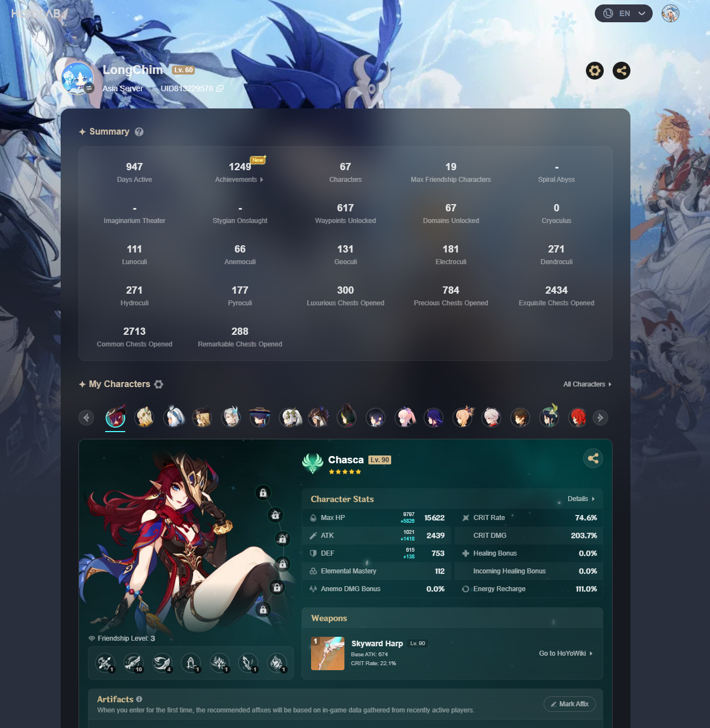This screenshot has width=710, height=728.
Task: Select the last talent icon in the row
Action: pyautogui.click(x=277, y=662)
